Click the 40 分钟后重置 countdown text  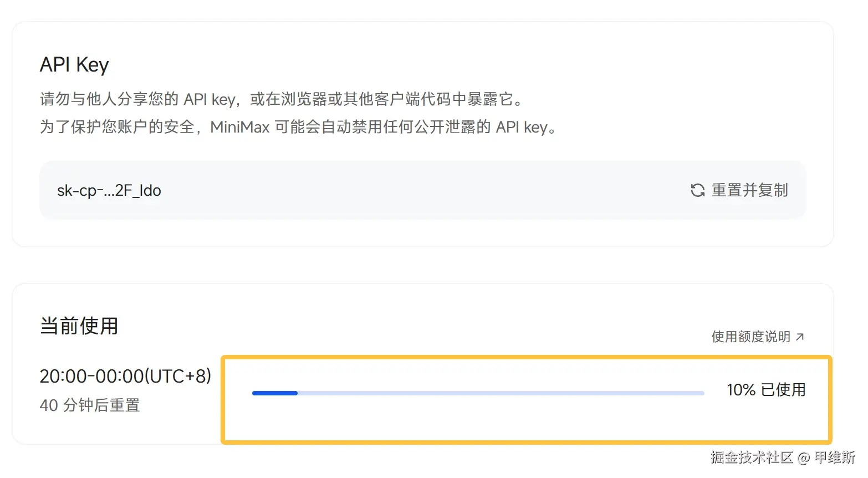click(90, 405)
